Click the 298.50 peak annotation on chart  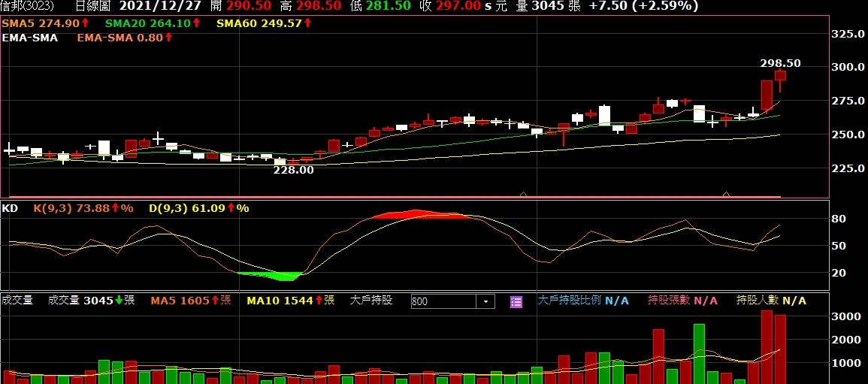(x=781, y=64)
